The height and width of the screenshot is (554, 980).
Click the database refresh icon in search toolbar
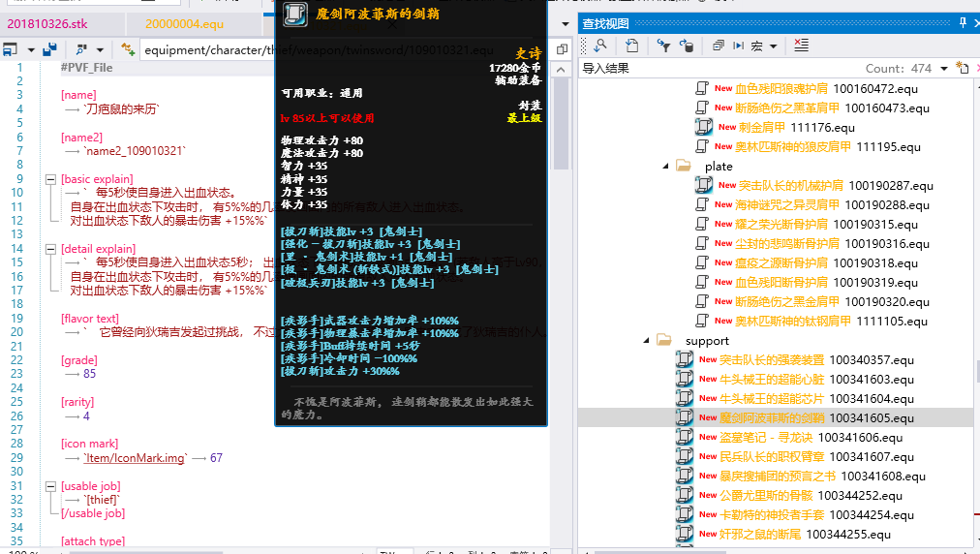687,46
